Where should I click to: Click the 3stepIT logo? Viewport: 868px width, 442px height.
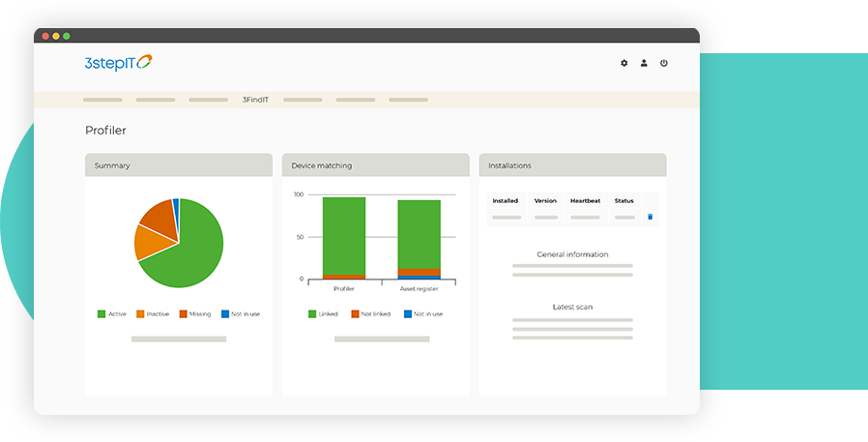118,63
